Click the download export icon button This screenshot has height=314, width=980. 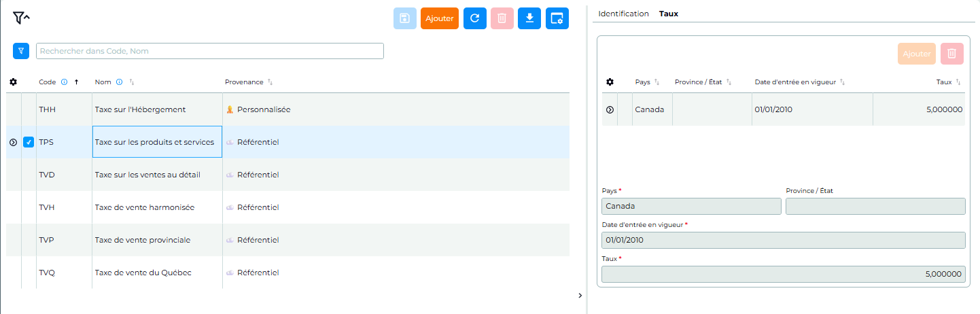tap(529, 18)
